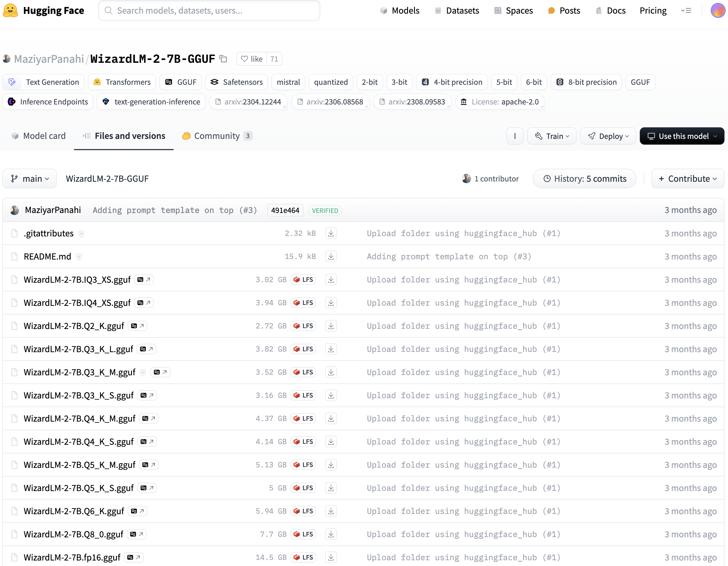Screen dimensions: 728x566
Task: Download the README.md file
Action: (331, 256)
